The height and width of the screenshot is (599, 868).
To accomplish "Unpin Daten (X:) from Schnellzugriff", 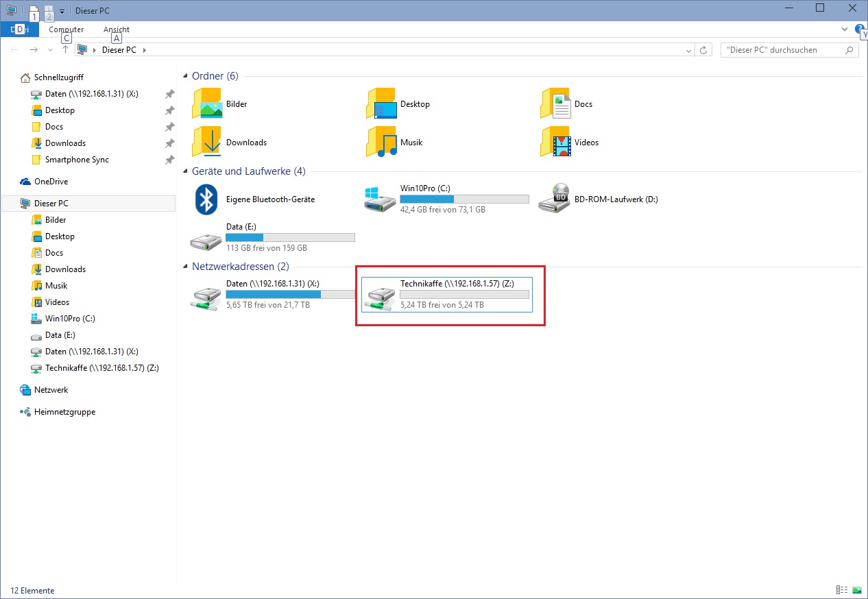I will [169, 94].
